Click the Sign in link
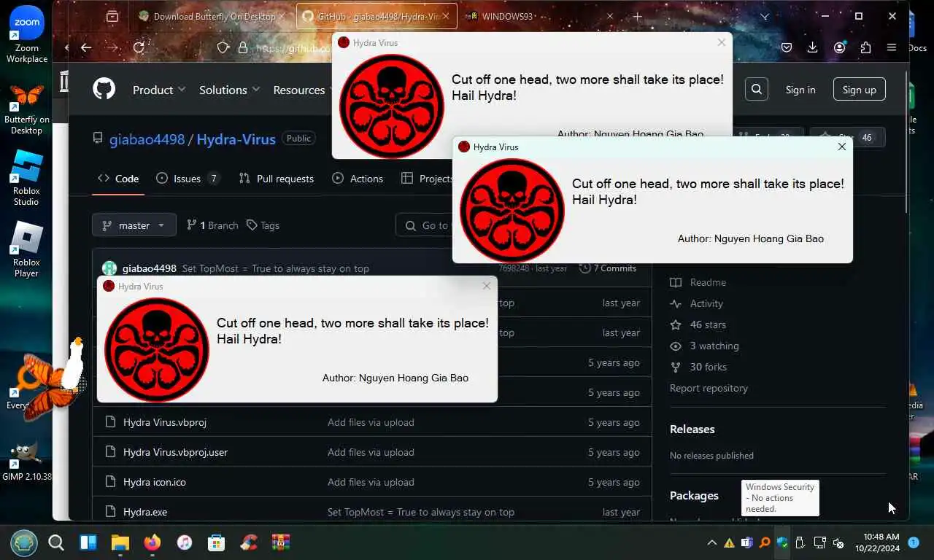934x560 pixels. [800, 90]
